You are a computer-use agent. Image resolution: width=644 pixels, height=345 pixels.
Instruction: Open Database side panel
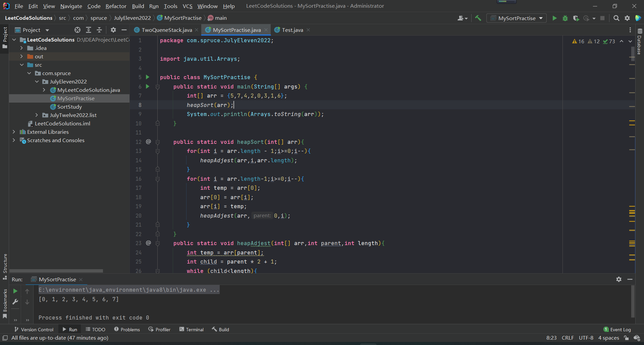[639, 41]
